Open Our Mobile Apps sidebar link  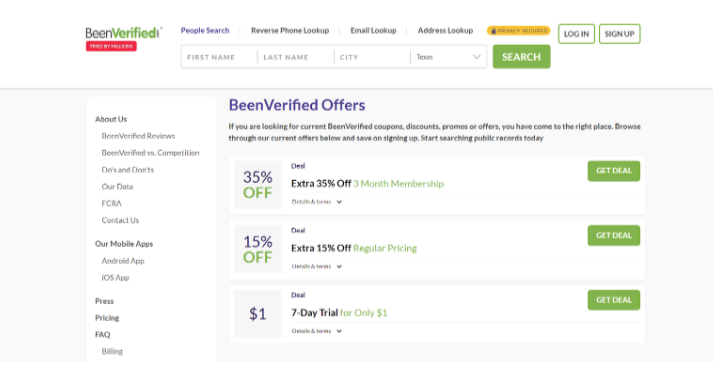coord(124,244)
